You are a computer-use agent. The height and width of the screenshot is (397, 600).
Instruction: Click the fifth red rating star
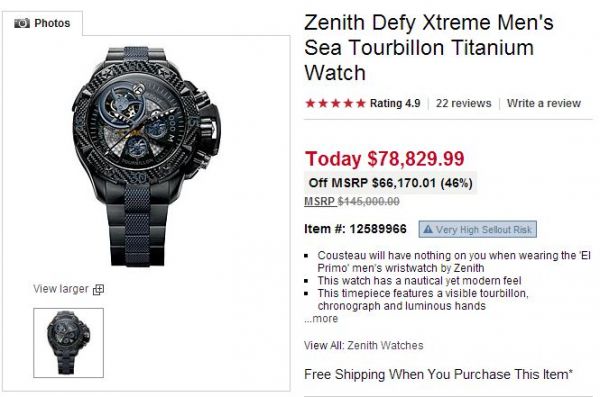(361, 103)
